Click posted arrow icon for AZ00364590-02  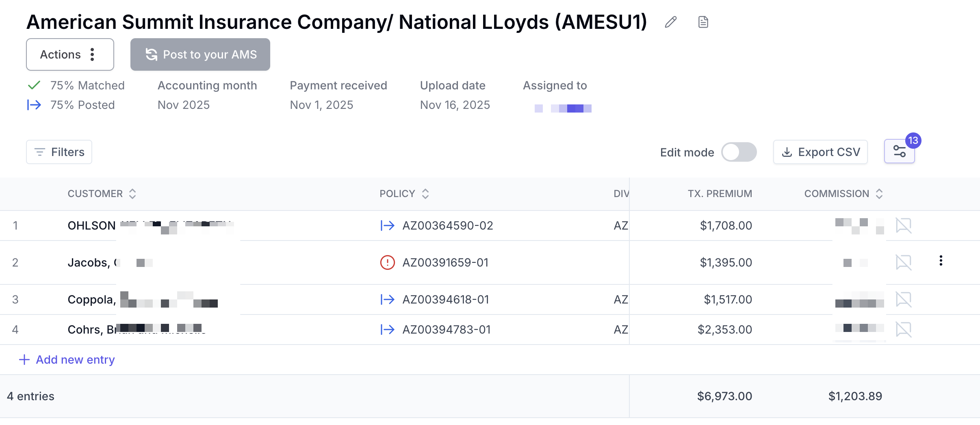(388, 226)
